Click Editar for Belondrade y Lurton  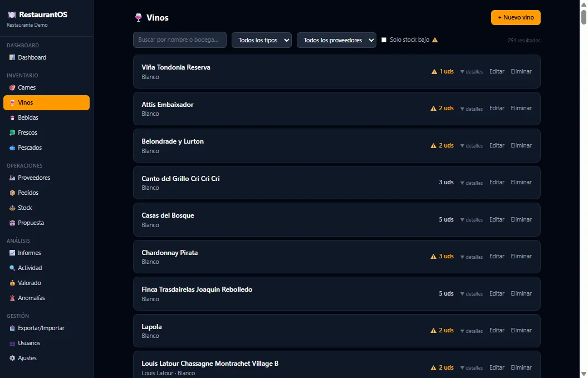coord(497,145)
